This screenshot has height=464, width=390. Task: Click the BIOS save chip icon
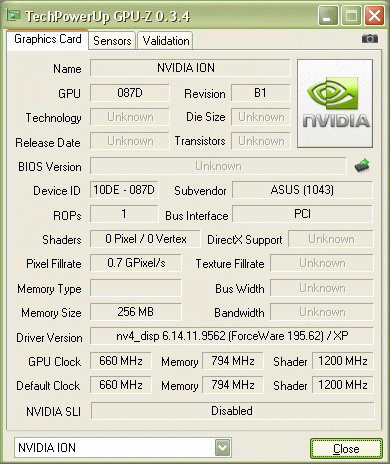[362, 166]
